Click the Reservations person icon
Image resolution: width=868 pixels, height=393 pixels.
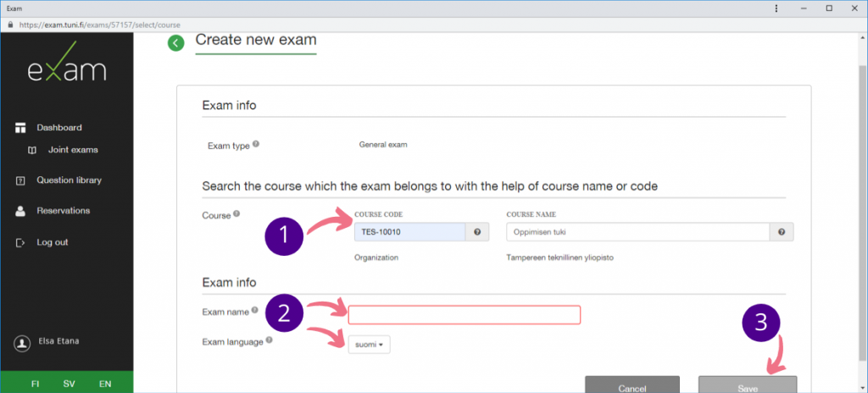click(x=21, y=211)
